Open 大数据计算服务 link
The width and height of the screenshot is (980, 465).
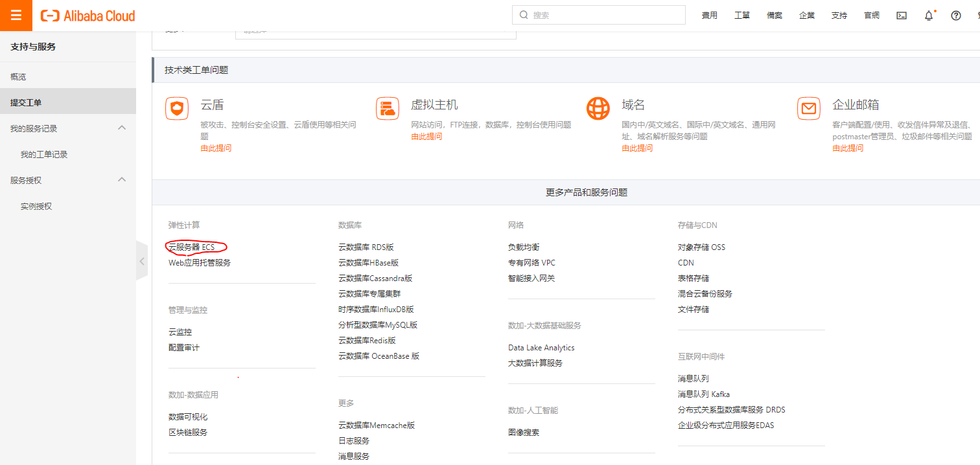coord(535,363)
